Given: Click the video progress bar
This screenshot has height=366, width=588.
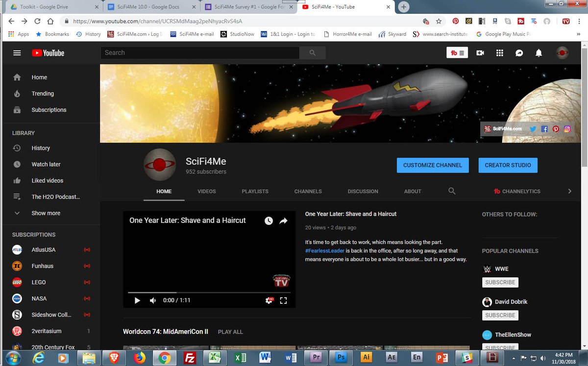Looking at the screenshot, I should pos(209,293).
